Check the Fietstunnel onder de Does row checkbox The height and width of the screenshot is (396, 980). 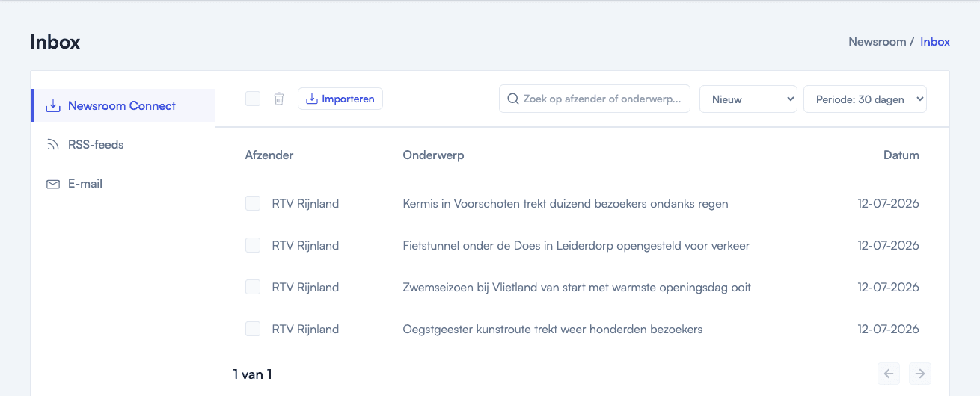253,245
